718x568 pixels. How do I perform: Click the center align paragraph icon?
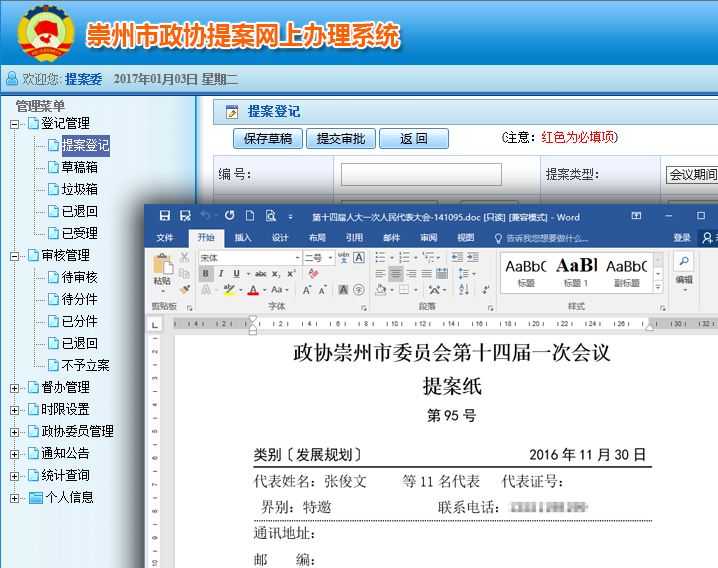point(397,274)
